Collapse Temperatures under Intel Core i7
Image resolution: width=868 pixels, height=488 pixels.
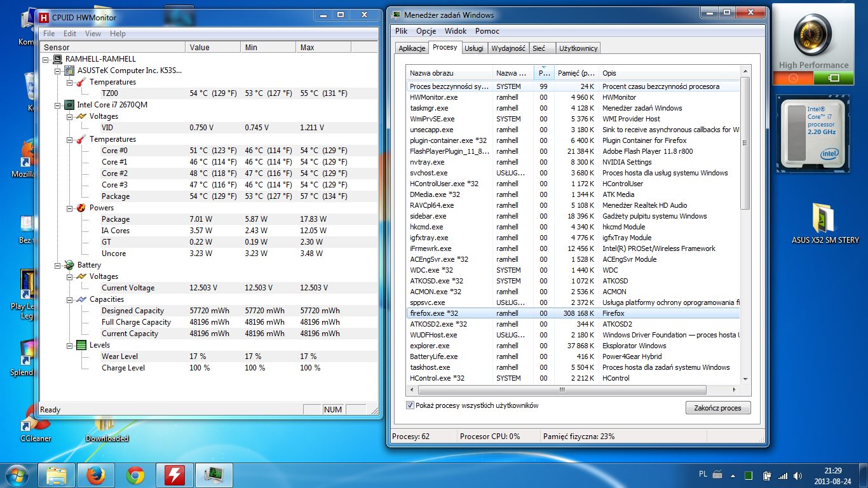[x=70, y=139]
